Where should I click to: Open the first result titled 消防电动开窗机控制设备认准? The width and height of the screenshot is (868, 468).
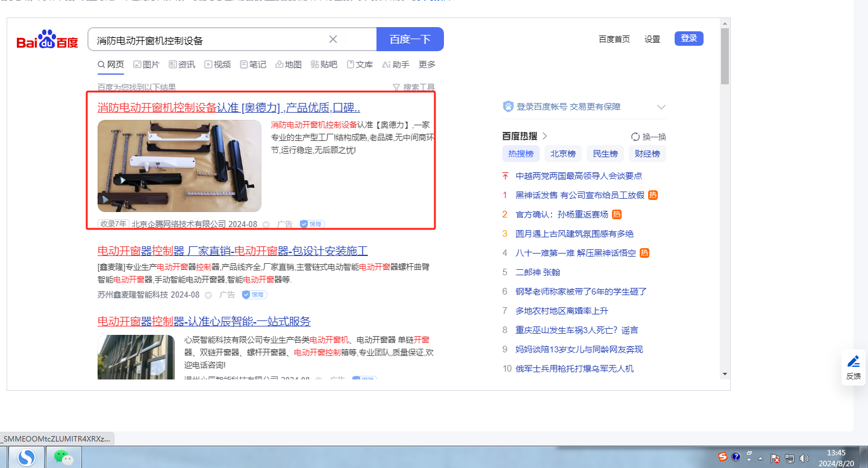click(229, 108)
